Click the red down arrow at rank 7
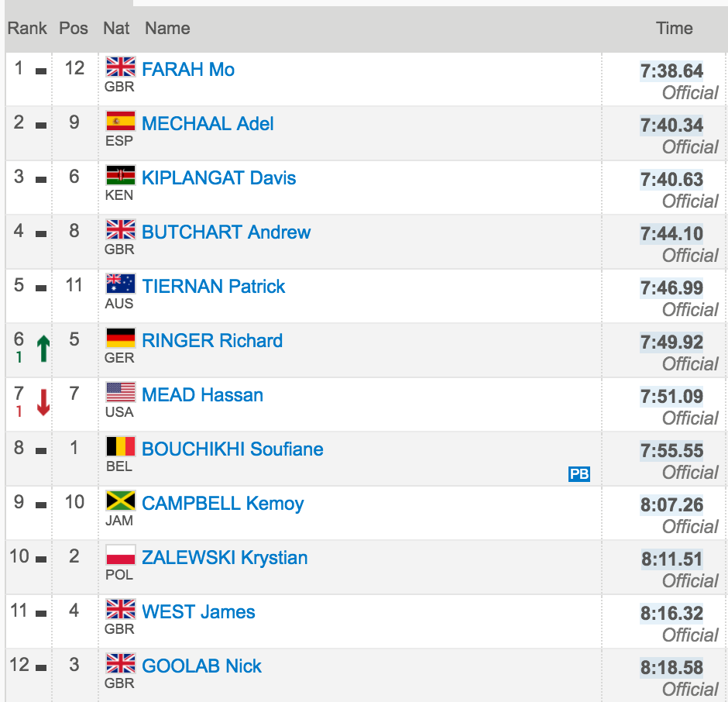This screenshot has width=728, height=702. [x=43, y=402]
